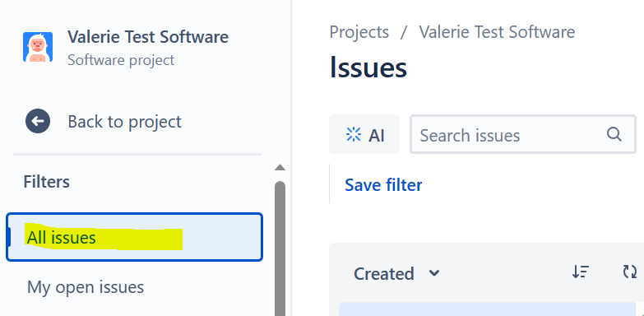
Task: Click the magnifier icon in search box
Action: coord(614,134)
